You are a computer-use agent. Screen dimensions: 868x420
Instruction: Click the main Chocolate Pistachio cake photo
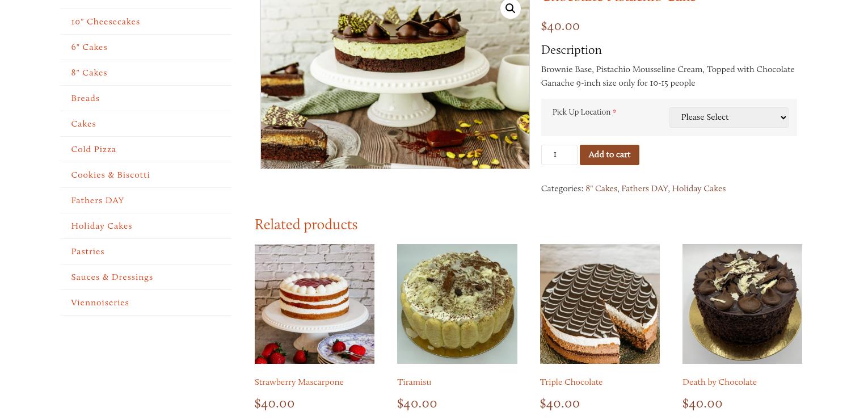(395, 84)
